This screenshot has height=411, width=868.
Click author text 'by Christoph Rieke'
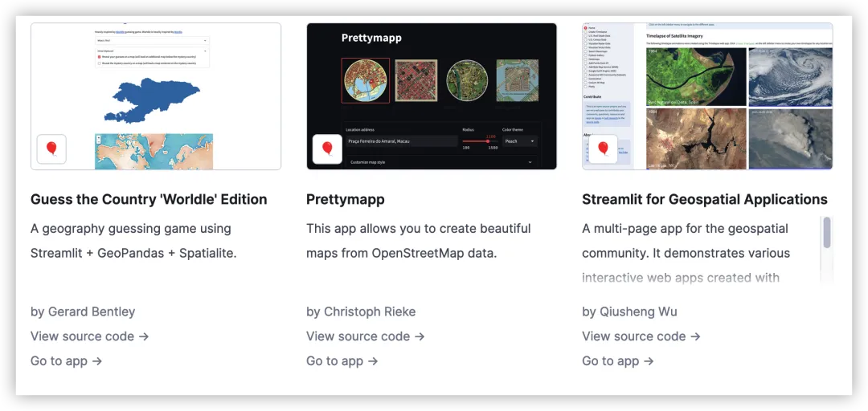coord(361,312)
